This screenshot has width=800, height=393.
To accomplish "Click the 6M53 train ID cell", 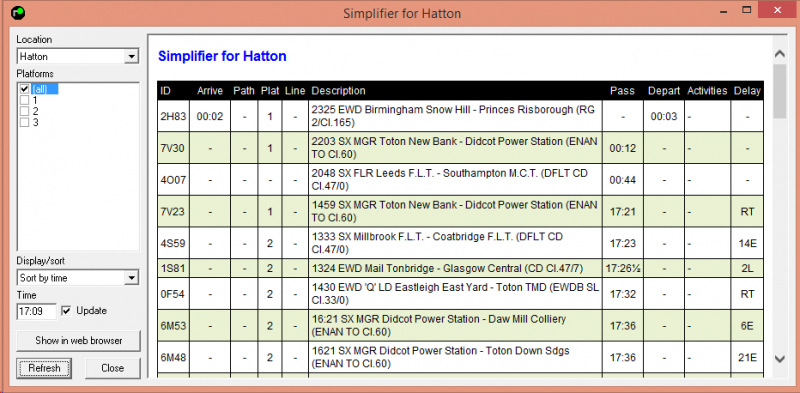I will tap(173, 326).
